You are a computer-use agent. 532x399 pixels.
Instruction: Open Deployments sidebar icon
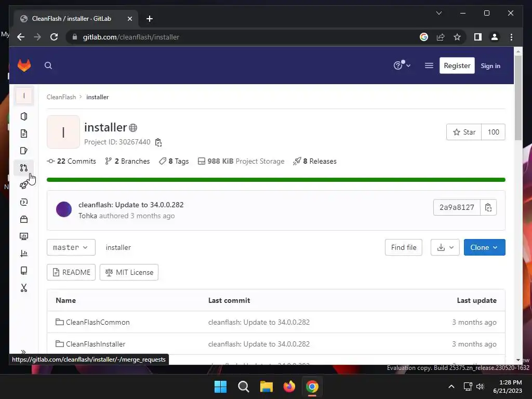point(24,202)
